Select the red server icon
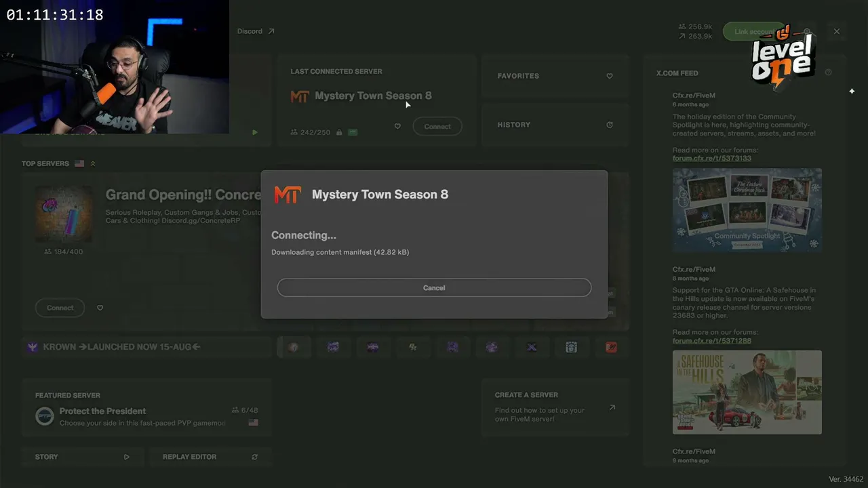This screenshot has height=488, width=868. [x=611, y=347]
